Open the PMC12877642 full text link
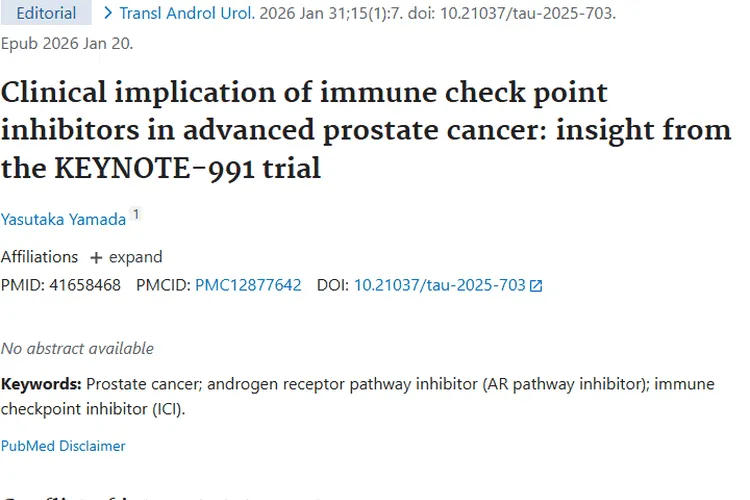Viewport: 750px width, 500px height. [248, 285]
